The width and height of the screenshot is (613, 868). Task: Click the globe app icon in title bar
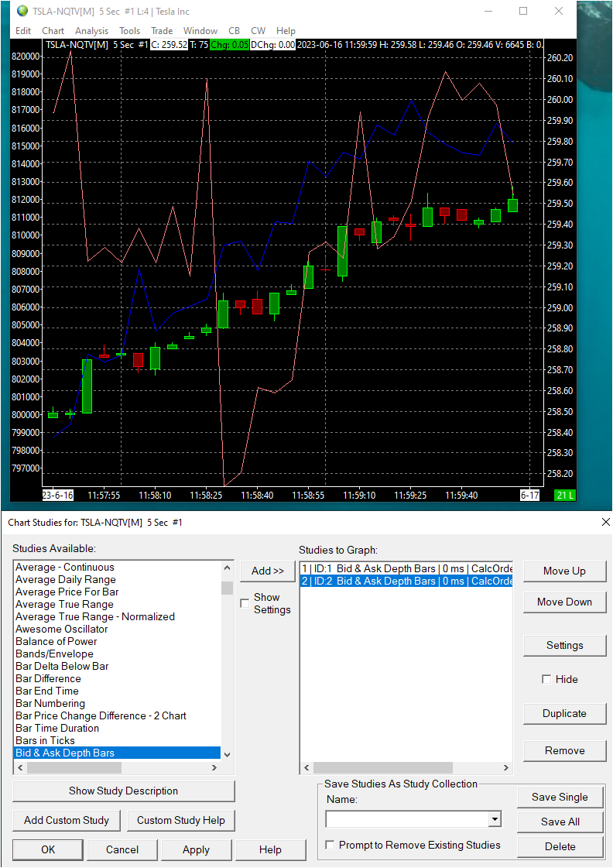[22, 11]
